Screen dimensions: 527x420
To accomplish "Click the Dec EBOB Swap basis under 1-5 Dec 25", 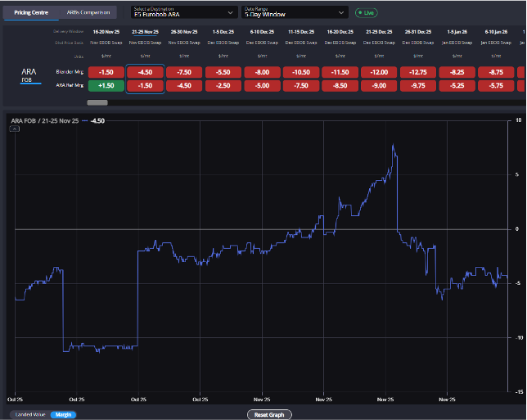I will pyautogui.click(x=223, y=43).
